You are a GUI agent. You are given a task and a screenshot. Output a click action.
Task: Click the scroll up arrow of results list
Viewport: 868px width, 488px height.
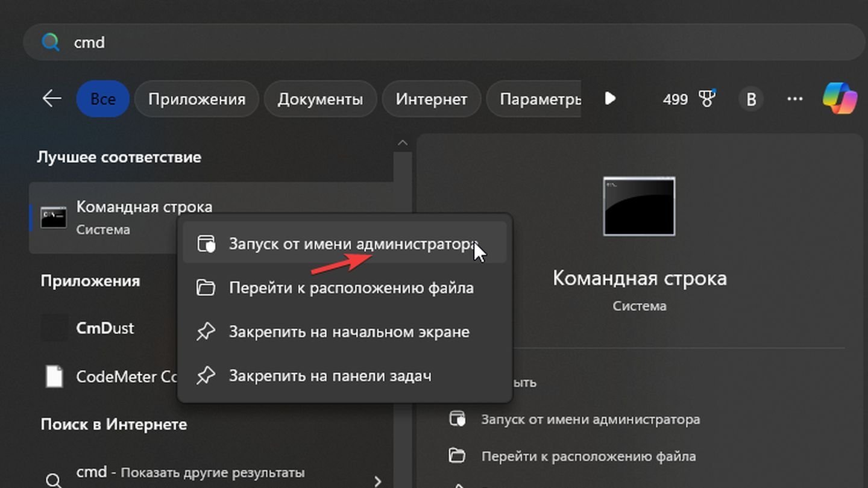(x=403, y=143)
